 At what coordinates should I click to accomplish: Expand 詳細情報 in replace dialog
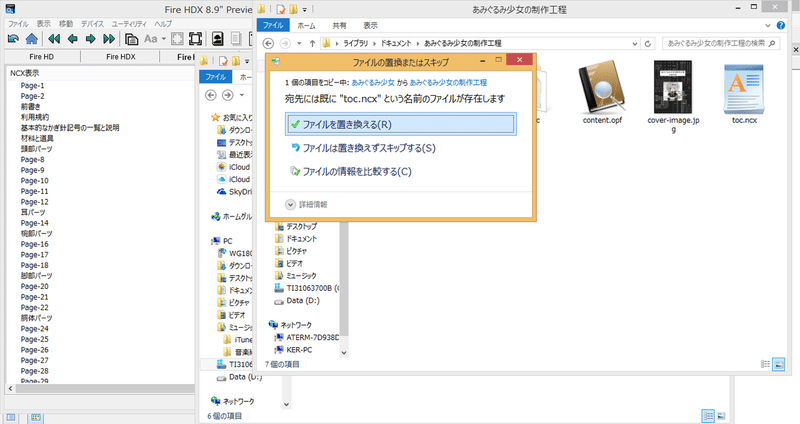(x=306, y=205)
